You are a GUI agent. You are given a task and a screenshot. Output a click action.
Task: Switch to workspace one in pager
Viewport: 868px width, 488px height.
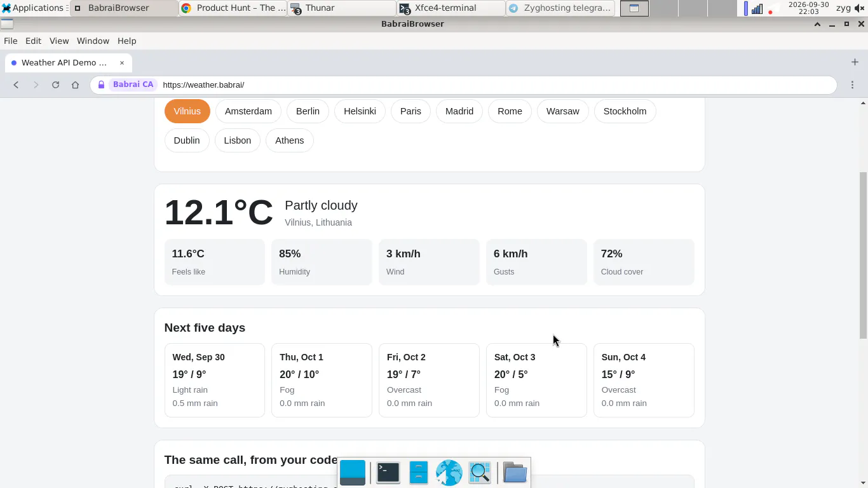(634, 8)
